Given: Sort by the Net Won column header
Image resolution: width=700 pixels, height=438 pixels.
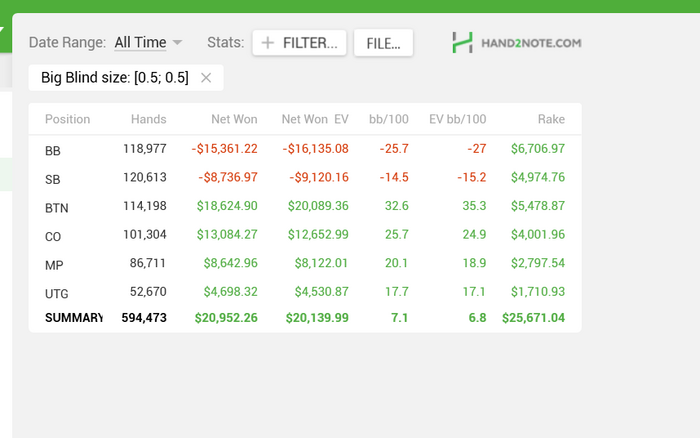Looking at the screenshot, I should 234,119.
